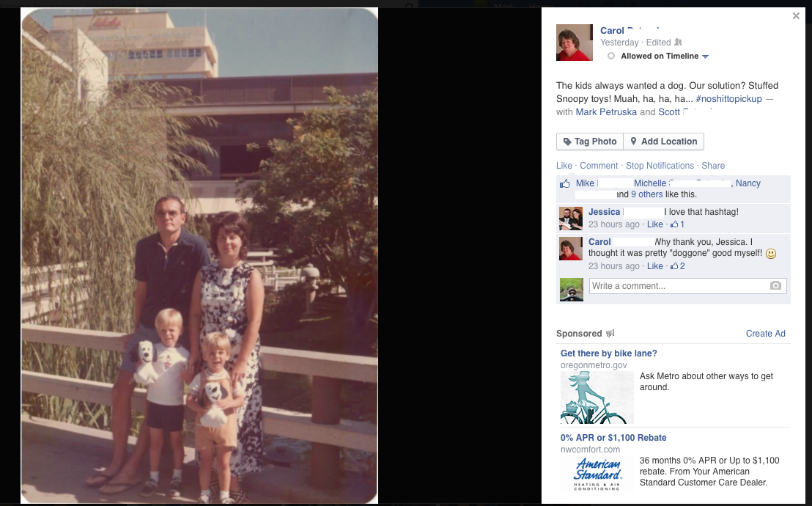812x506 pixels.
Task: Open Carol's profile picture thumbnail at top
Action: coord(575,43)
